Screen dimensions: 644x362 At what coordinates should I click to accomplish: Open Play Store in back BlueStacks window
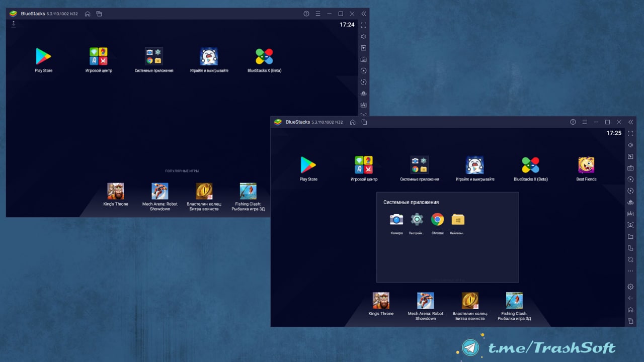pyautogui.click(x=43, y=56)
